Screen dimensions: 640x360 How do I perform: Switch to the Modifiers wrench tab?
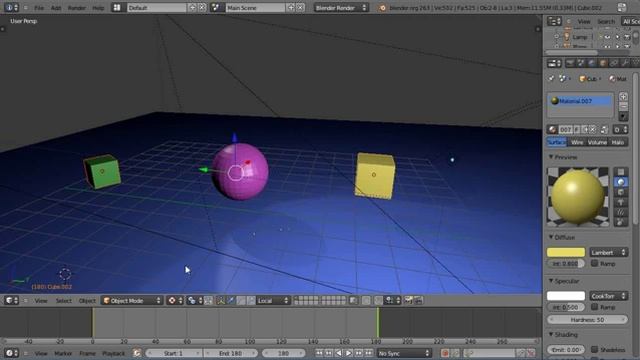[x=625, y=63]
